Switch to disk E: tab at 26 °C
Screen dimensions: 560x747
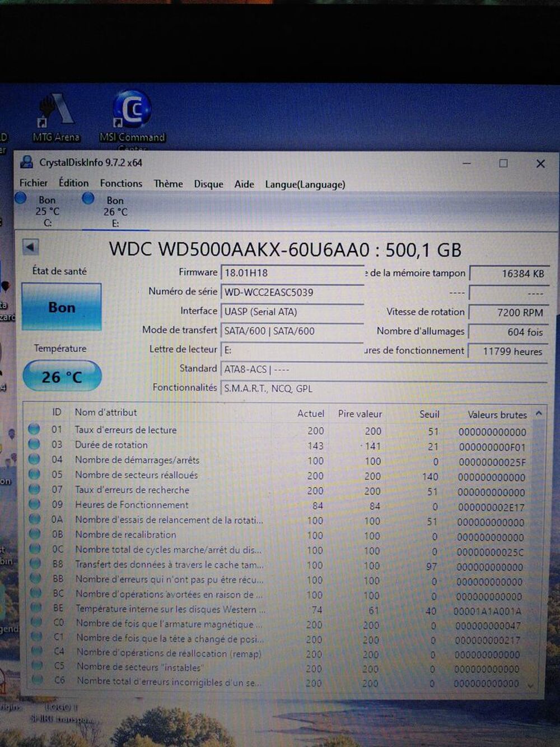point(115,212)
